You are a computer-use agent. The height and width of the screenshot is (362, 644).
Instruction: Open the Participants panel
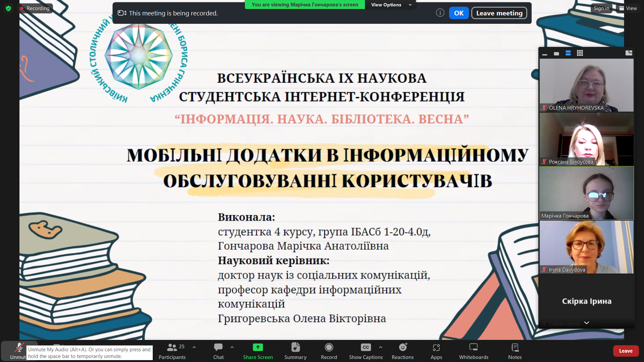point(172,351)
